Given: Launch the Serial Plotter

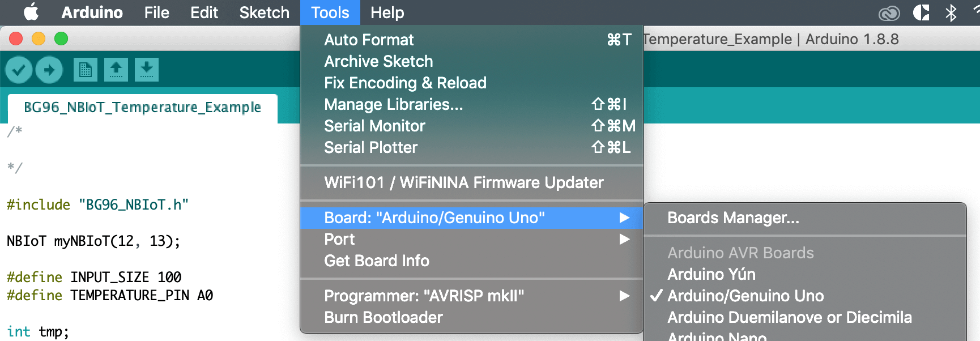Looking at the screenshot, I should tap(472, 147).
